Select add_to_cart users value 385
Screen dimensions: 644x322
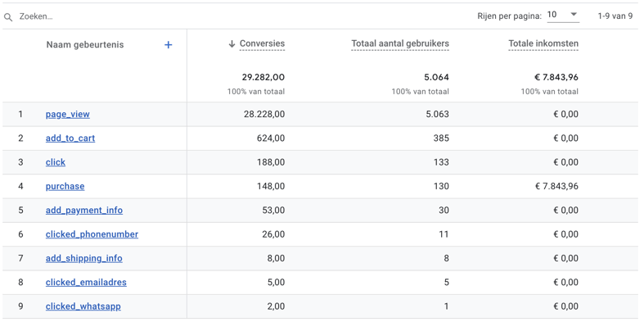441,138
